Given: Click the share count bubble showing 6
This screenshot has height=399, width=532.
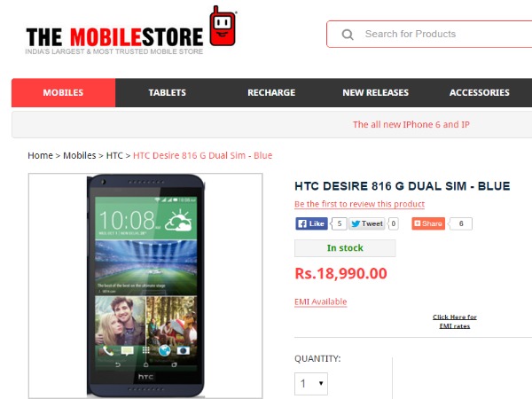Looking at the screenshot, I should click(x=461, y=223).
